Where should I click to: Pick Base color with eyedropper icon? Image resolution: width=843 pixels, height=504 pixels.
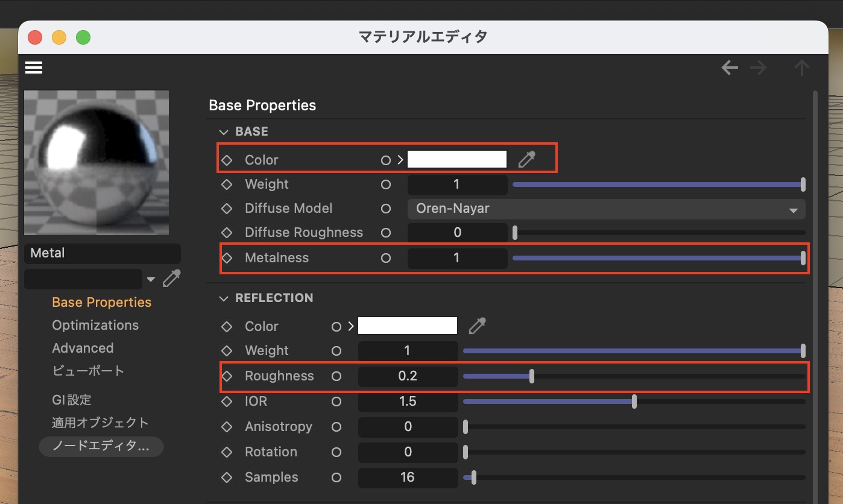(x=526, y=159)
